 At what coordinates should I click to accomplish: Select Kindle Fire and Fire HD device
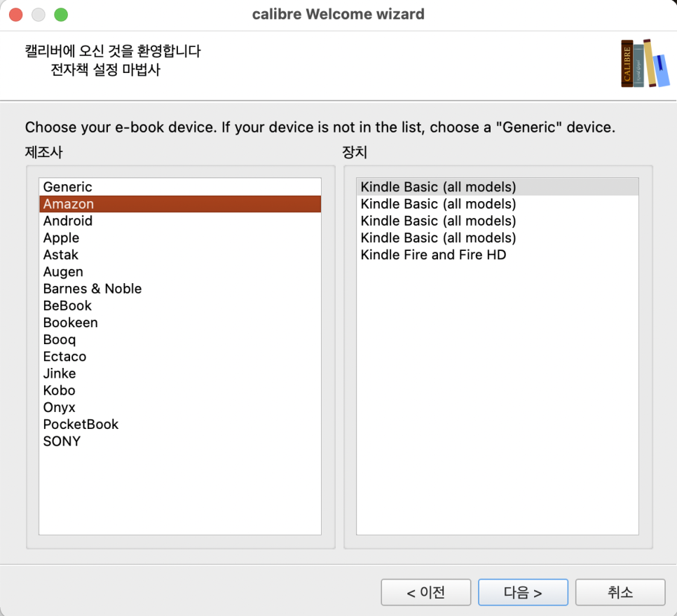(x=498, y=254)
